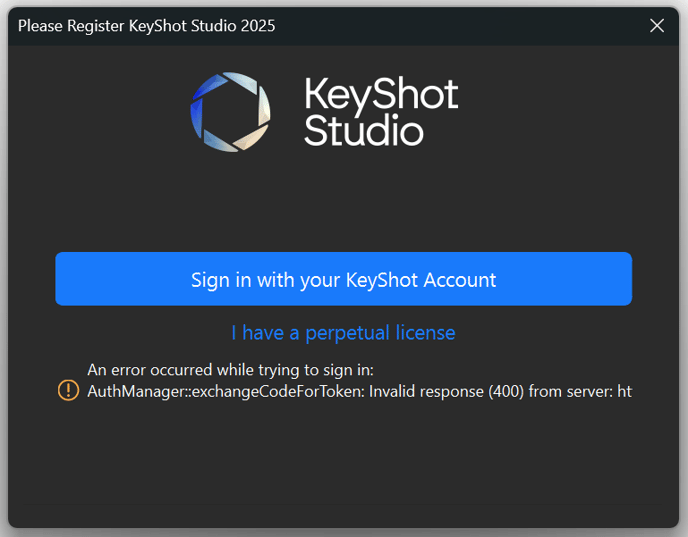Click the empty title bar area beside the title
The height and width of the screenshot is (537, 688).
tap(461, 26)
